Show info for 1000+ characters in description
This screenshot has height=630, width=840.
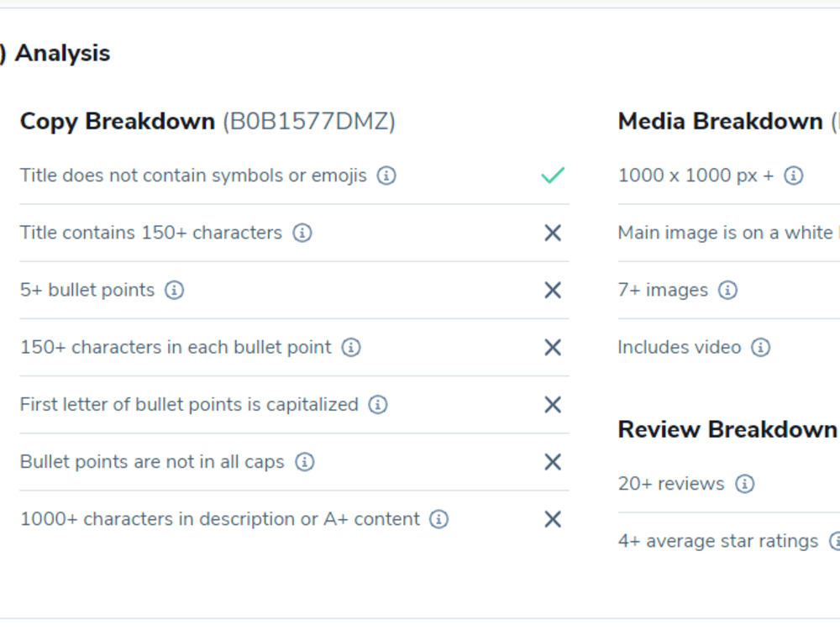[x=438, y=519]
